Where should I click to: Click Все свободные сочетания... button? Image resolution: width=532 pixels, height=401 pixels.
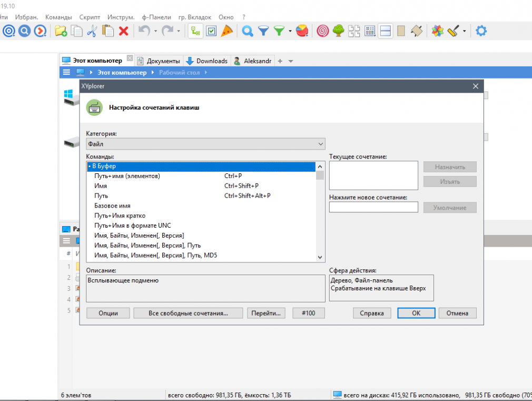188,313
